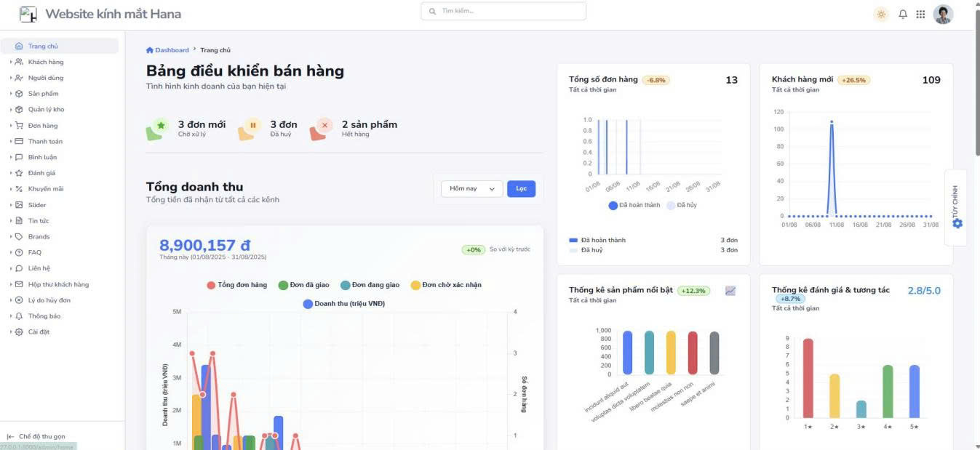
Task: Click the Slider image icon
Action: click(19, 205)
